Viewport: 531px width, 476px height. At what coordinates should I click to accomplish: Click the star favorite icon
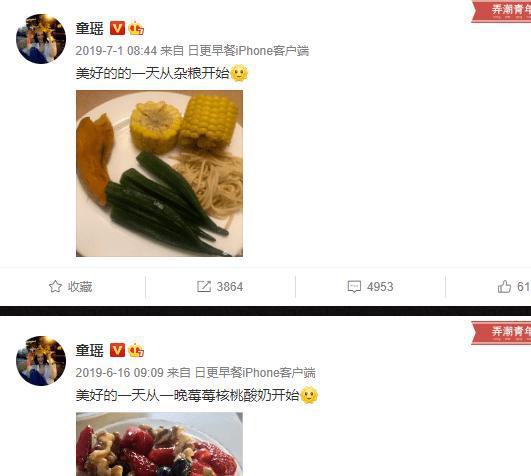click(55, 286)
